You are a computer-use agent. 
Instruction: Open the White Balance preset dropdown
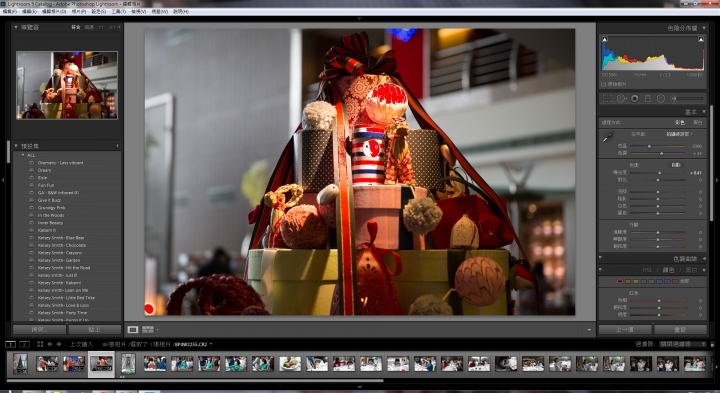tap(680, 134)
